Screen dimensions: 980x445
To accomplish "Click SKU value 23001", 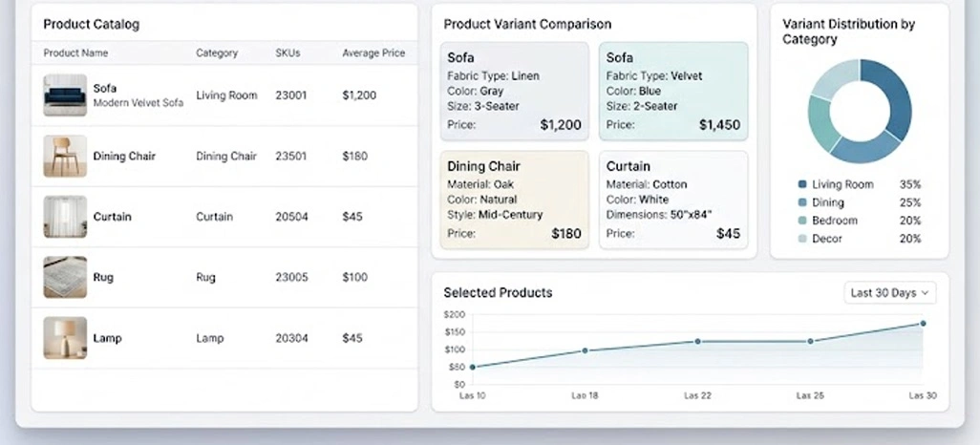I will coord(291,95).
